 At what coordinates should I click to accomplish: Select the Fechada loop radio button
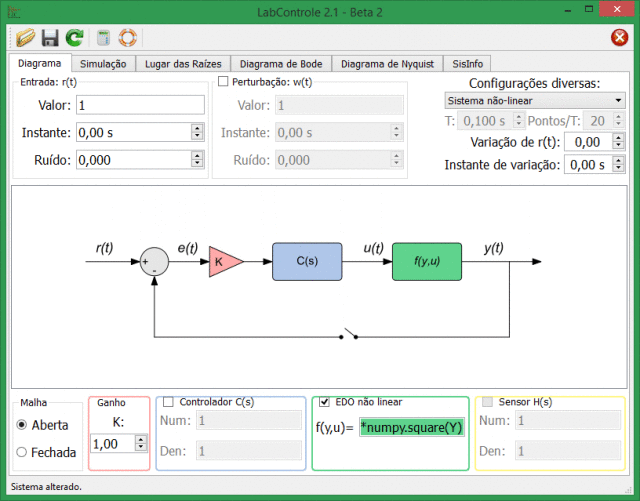point(22,452)
